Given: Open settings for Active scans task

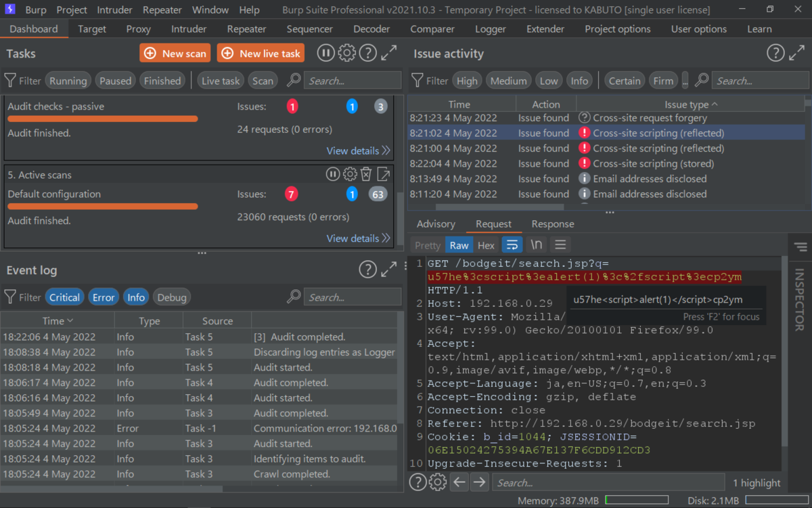Looking at the screenshot, I should pos(350,174).
